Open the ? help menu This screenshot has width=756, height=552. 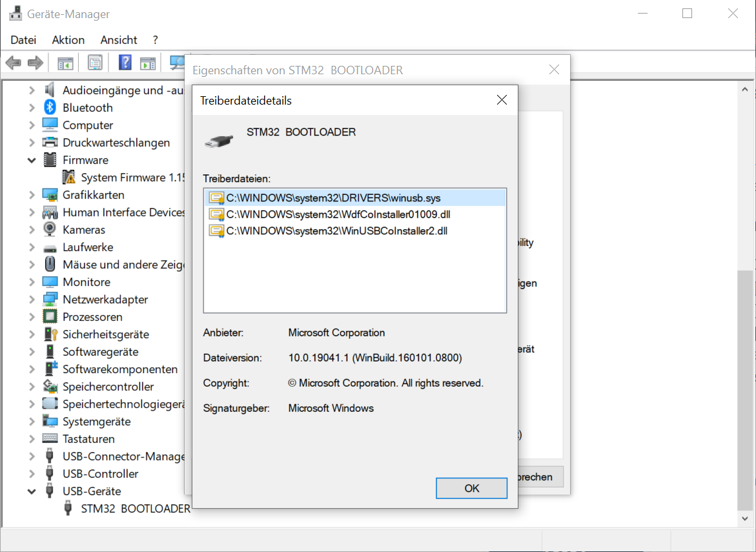tap(155, 40)
